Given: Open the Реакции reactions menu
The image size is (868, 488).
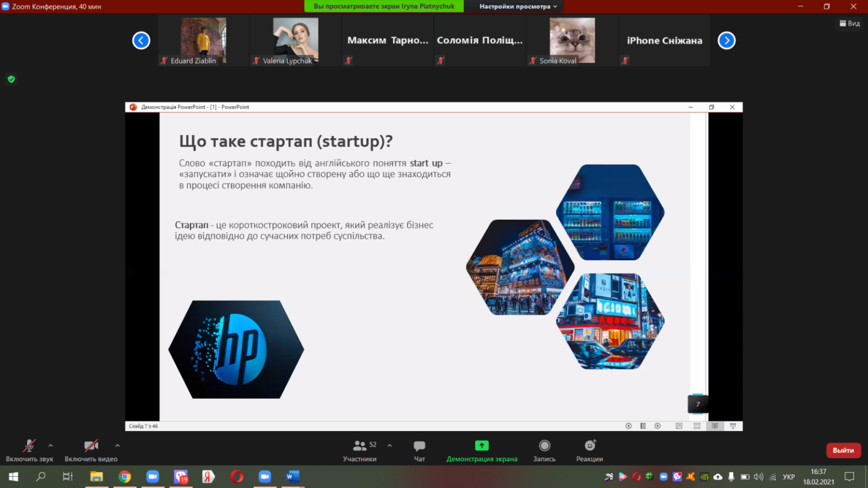Looking at the screenshot, I should click(589, 451).
